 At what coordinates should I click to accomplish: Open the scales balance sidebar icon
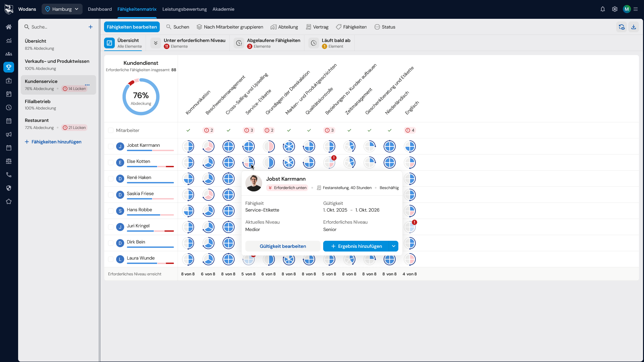(9, 161)
